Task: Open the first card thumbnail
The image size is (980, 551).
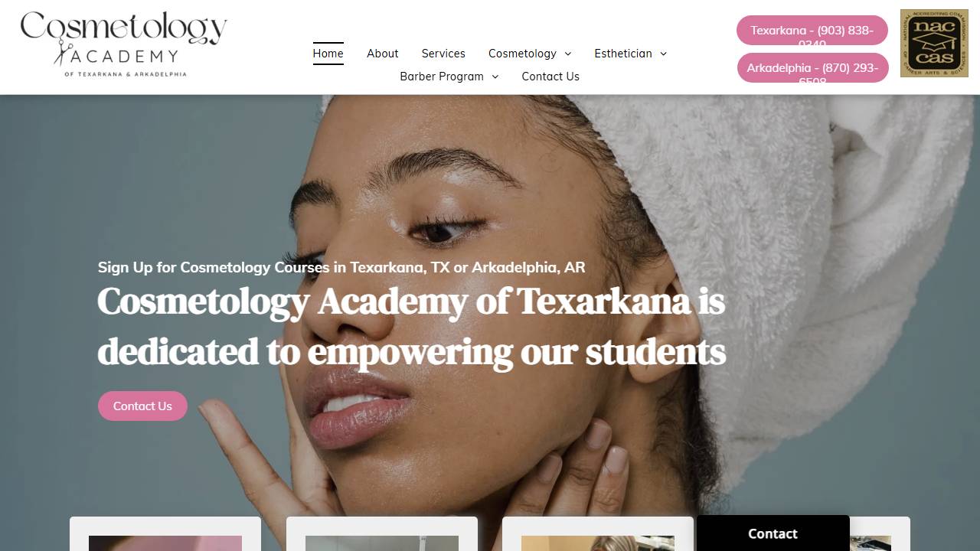Action: tap(165, 543)
